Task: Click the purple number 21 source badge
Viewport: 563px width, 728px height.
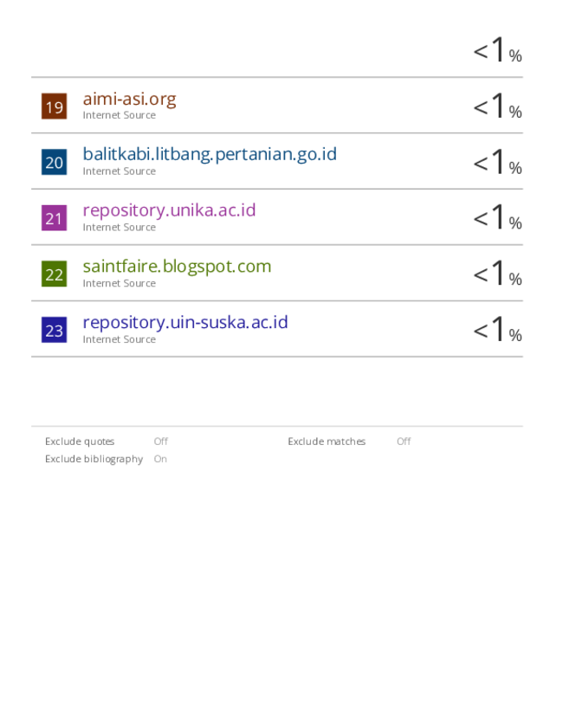Action: (54, 218)
